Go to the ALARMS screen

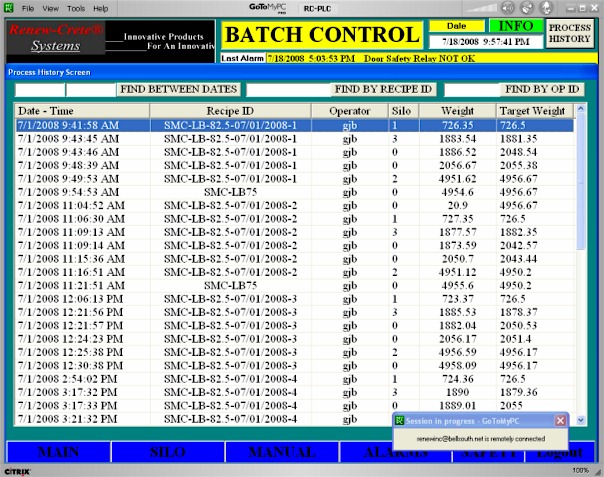(396, 452)
